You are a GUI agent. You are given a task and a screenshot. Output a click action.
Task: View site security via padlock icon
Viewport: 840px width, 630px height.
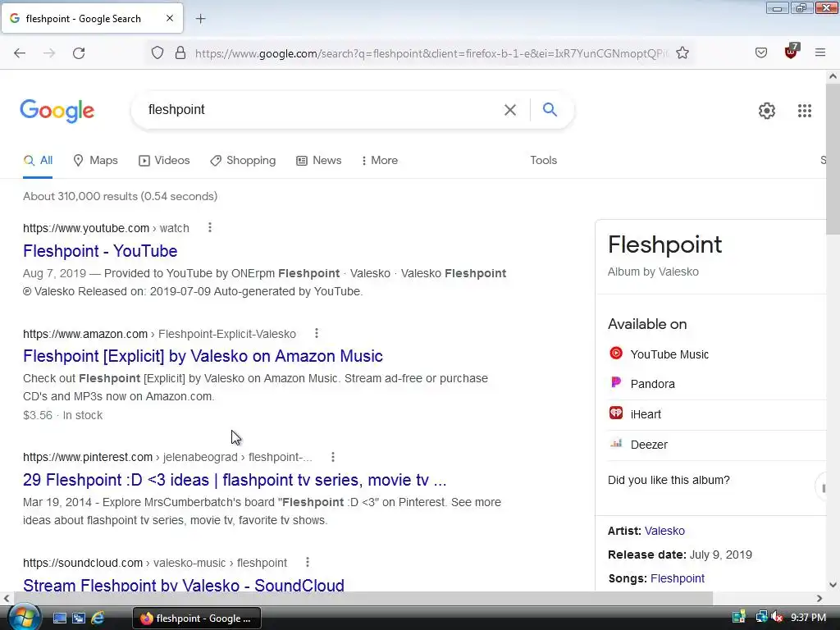[x=180, y=53]
